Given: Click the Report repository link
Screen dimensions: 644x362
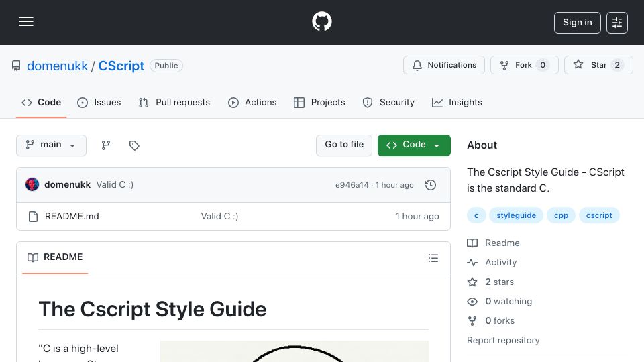Looking at the screenshot, I should tap(503, 341).
